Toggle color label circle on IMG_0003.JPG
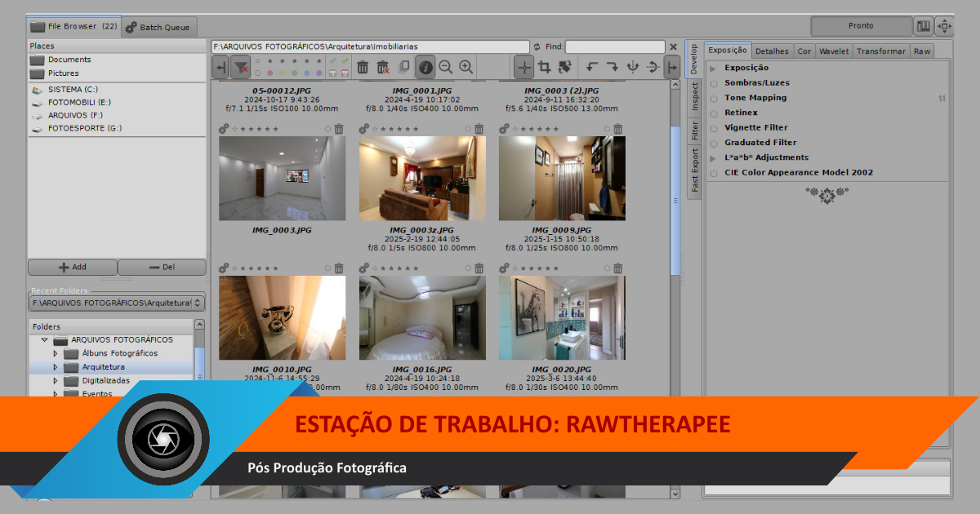Image resolution: width=980 pixels, height=514 pixels. [328, 129]
